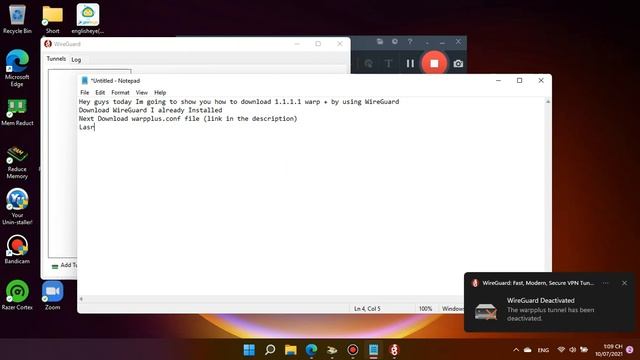Open the network Wi-Fi tray icon
The width and height of the screenshot is (640, 360).
[561, 350]
